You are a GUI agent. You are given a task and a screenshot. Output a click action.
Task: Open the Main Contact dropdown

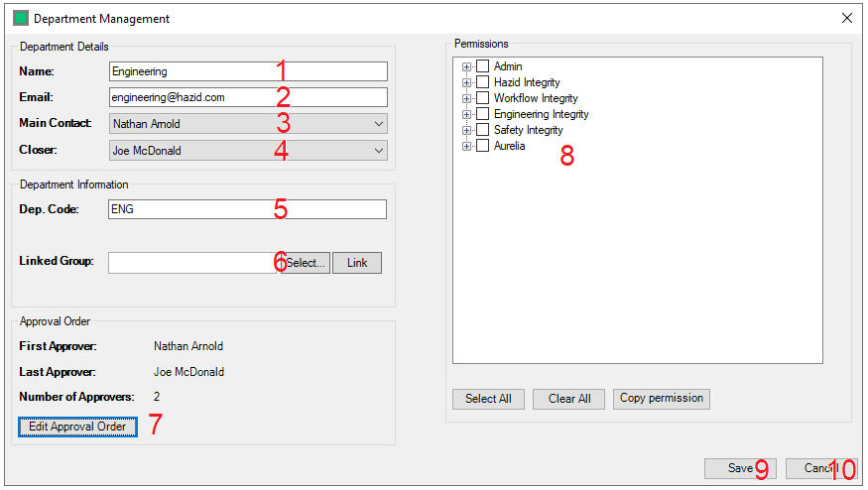click(x=378, y=124)
